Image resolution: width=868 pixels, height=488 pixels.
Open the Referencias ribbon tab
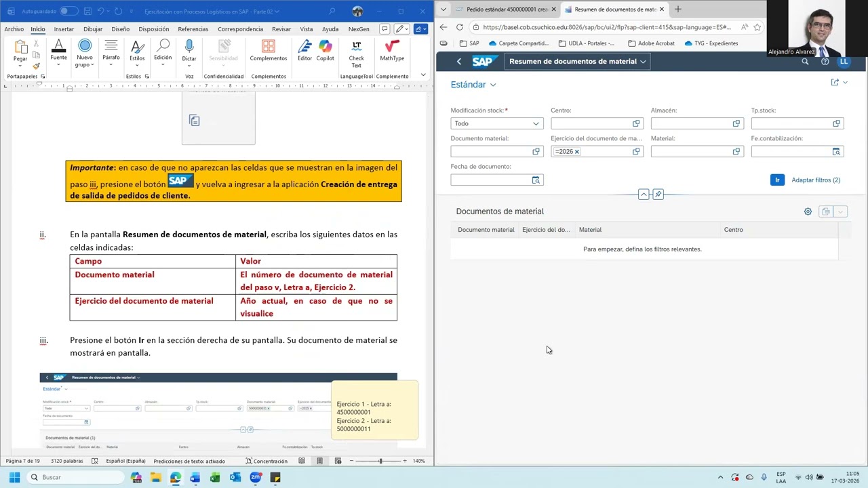[x=193, y=29]
